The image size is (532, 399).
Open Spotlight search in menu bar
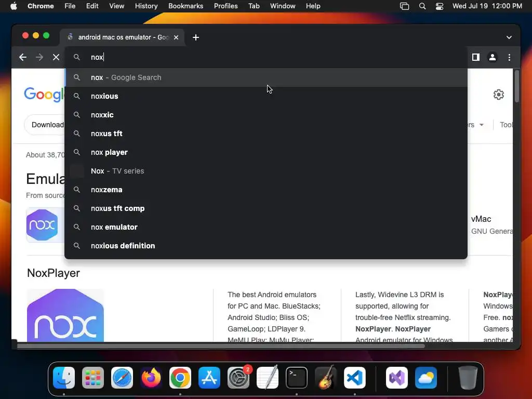(422, 6)
